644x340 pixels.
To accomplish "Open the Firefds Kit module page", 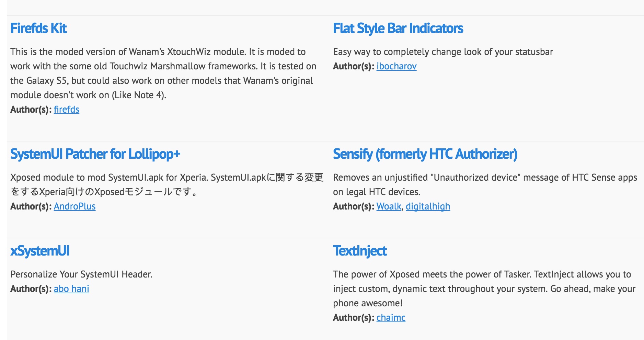I will (38, 28).
